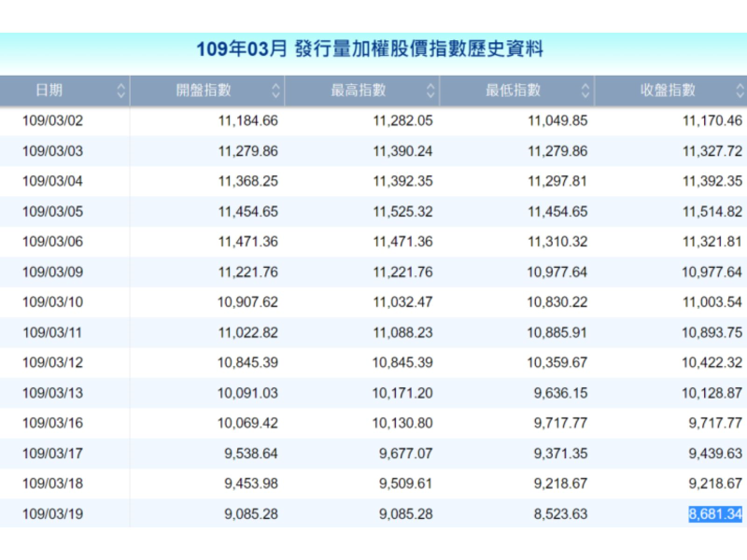The image size is (747, 560).
Task: Click the 最低指數 header text
Action: (513, 91)
